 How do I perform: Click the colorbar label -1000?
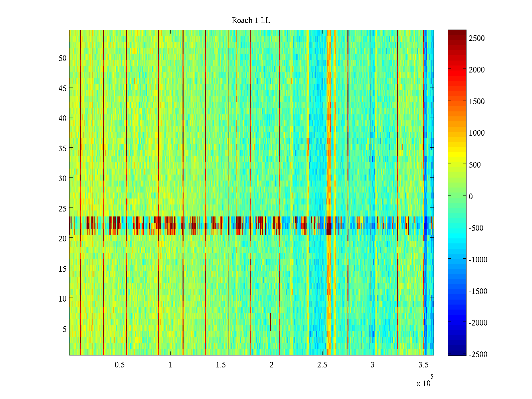point(477,260)
